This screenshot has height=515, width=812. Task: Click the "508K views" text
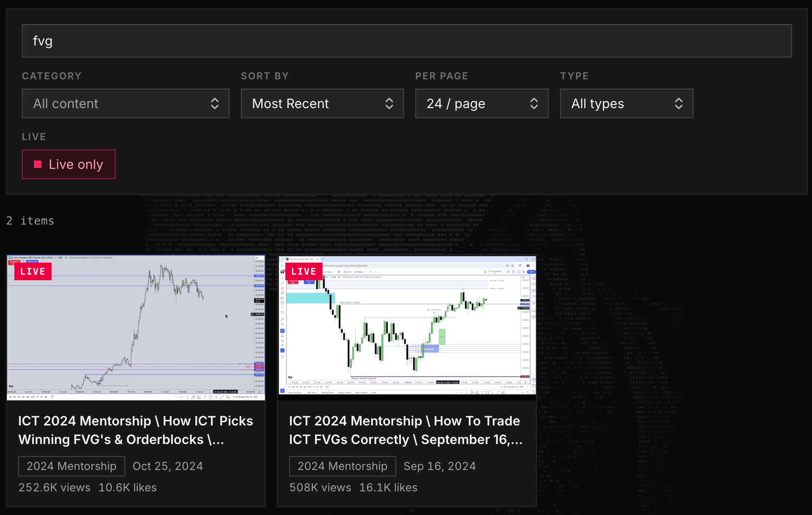point(320,488)
